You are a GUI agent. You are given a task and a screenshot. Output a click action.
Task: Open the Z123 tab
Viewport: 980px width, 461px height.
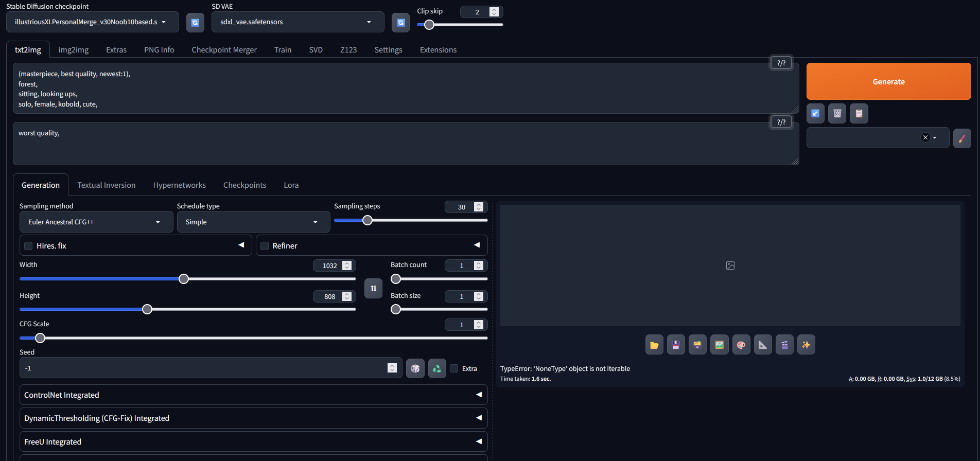348,50
